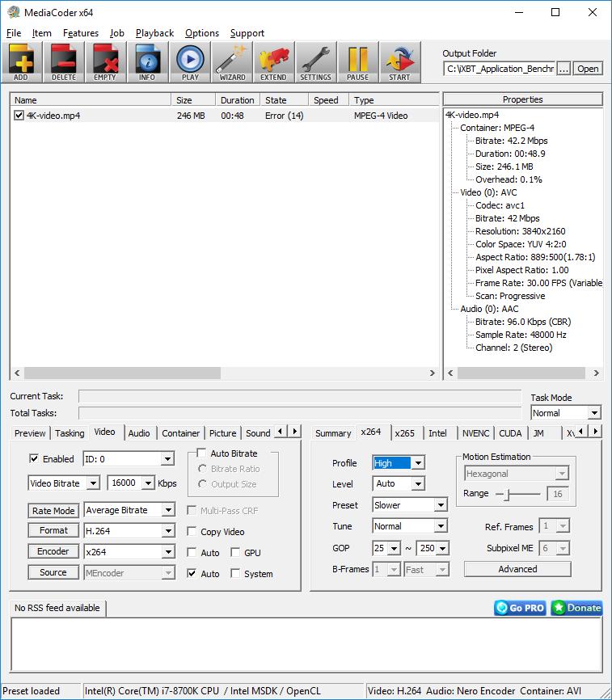This screenshot has width=612, height=700.
Task: Click the DELETE toolbar icon
Action: pos(63,62)
